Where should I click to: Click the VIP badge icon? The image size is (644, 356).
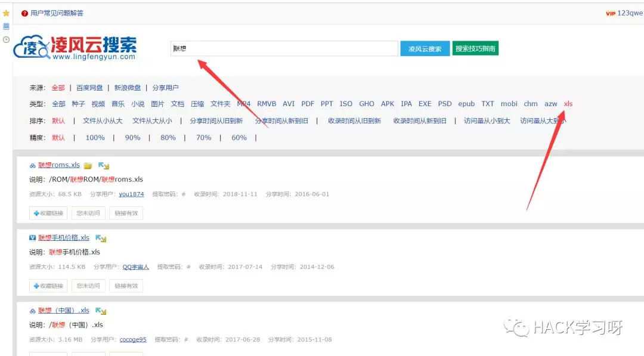pos(611,14)
